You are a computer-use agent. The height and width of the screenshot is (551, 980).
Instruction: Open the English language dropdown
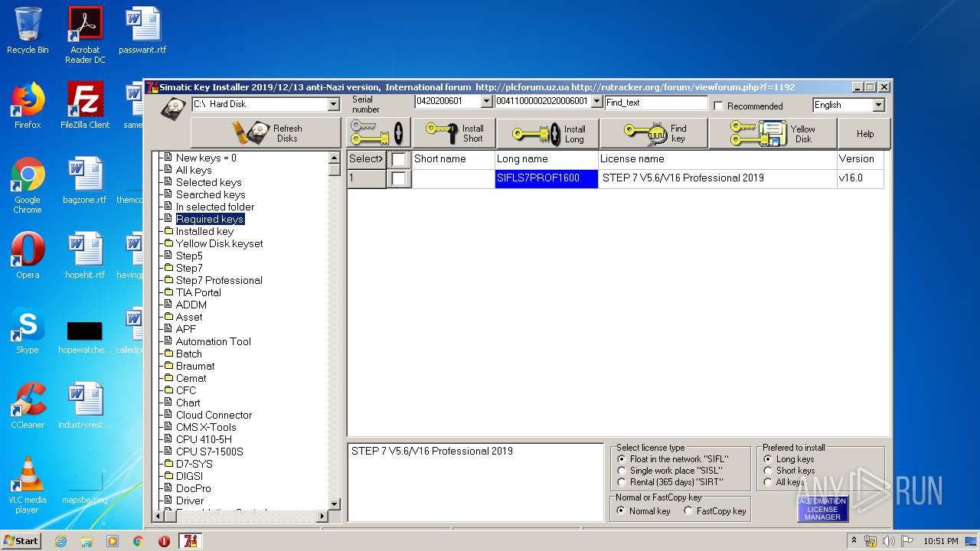tap(878, 105)
